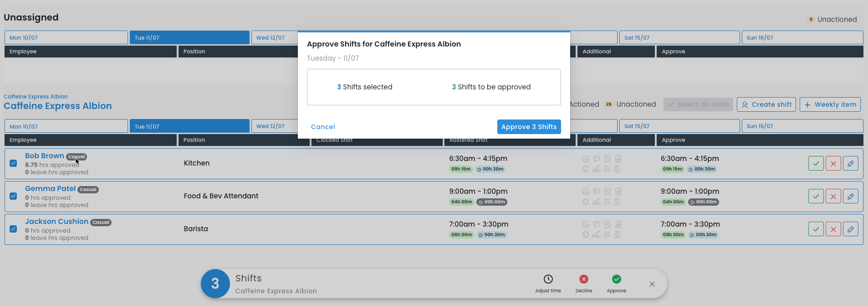Viewport: 868px width, 306px height.
Task: Click Approve icon in bottom shifts bar
Action: coord(616,279)
